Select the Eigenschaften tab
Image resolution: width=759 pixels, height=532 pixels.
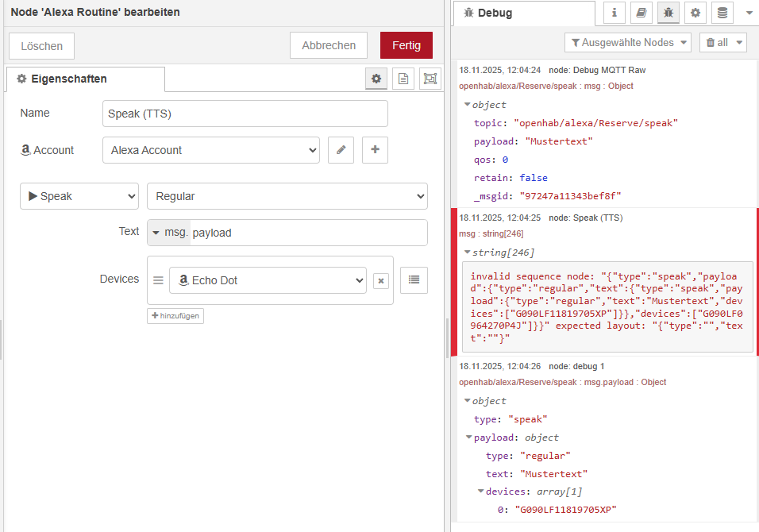tap(85, 79)
